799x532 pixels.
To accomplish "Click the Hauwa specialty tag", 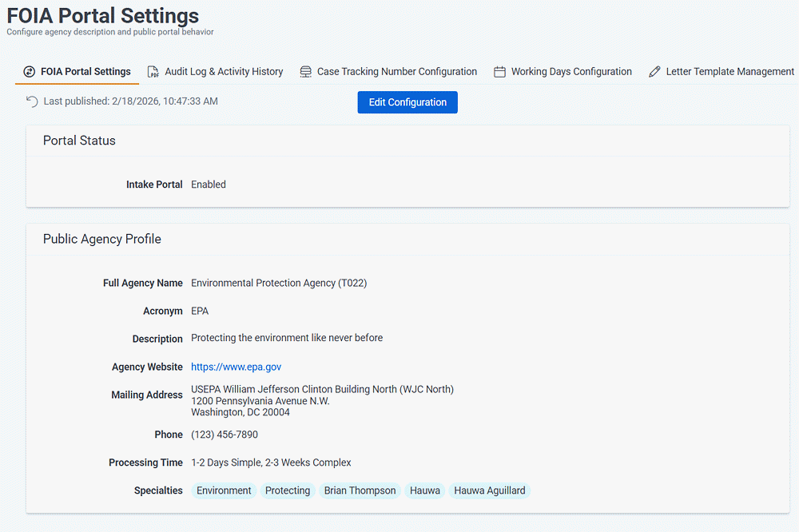I will pos(424,490).
